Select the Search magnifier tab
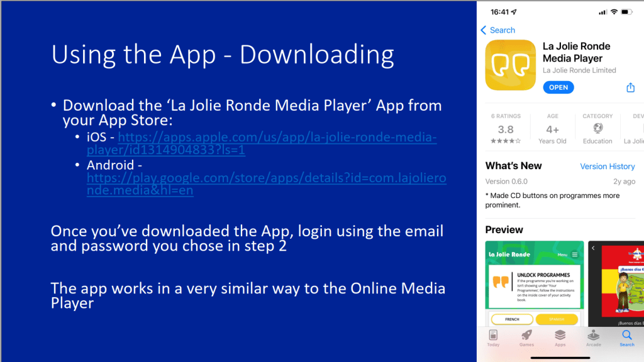The height and width of the screenshot is (362, 644). click(x=626, y=337)
